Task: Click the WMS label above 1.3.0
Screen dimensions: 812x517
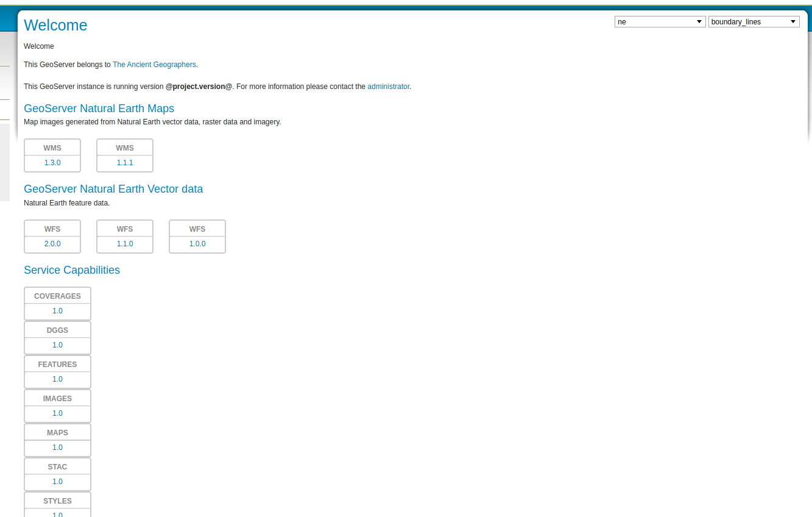Action: coord(52,148)
